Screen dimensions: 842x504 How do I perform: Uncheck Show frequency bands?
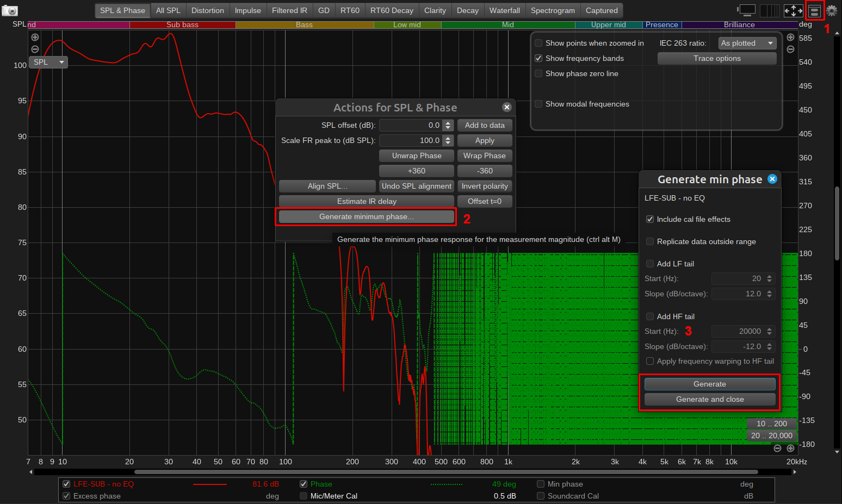(538, 58)
